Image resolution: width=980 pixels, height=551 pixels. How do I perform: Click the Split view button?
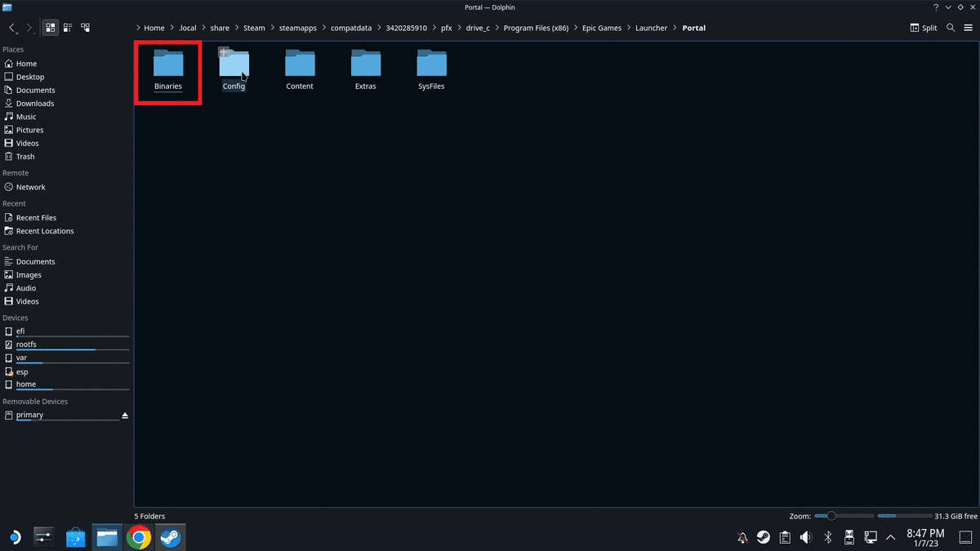tap(924, 28)
